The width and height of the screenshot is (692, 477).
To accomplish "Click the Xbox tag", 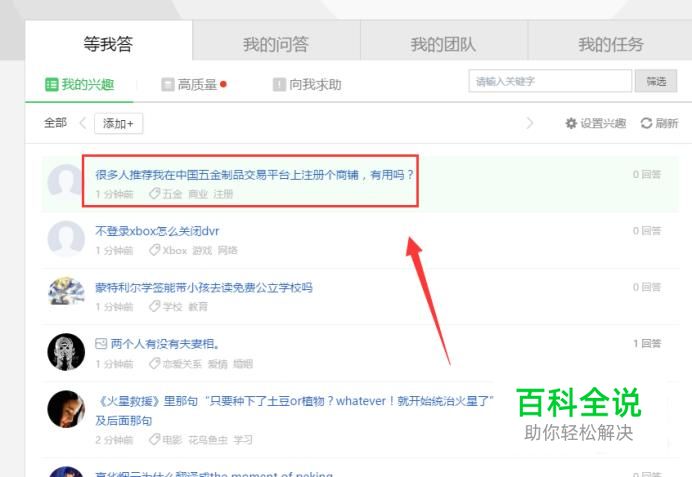I will [175, 251].
